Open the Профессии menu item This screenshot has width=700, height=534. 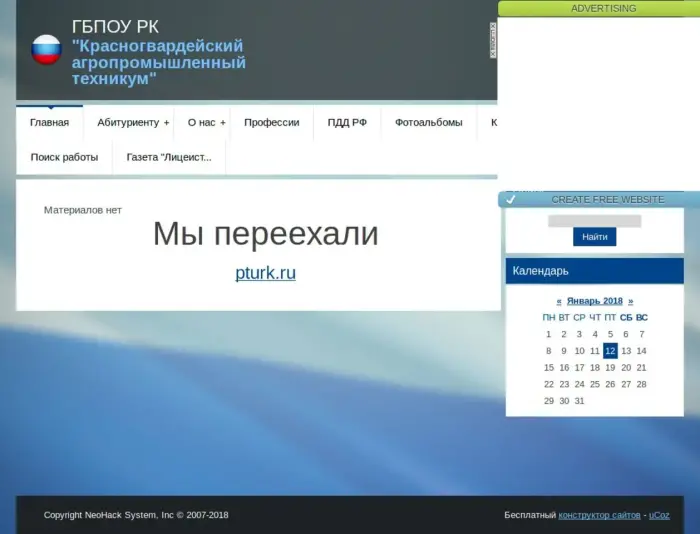tap(271, 123)
